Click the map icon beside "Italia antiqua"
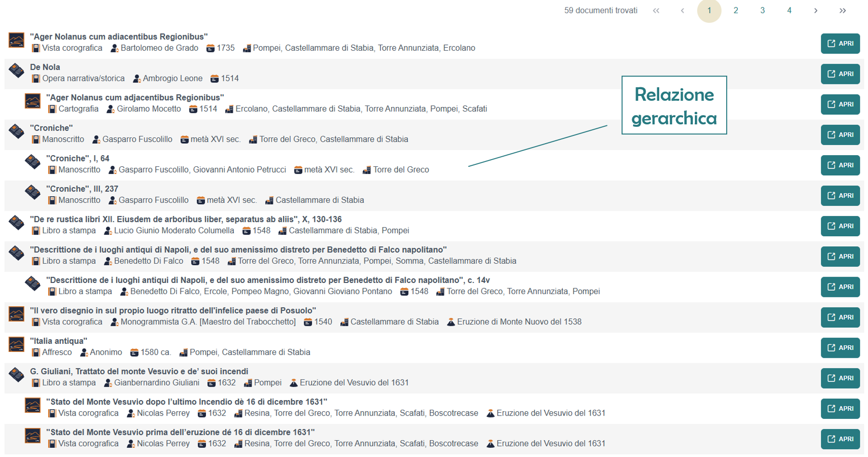Viewport: 868px width, 457px height. coord(16,344)
